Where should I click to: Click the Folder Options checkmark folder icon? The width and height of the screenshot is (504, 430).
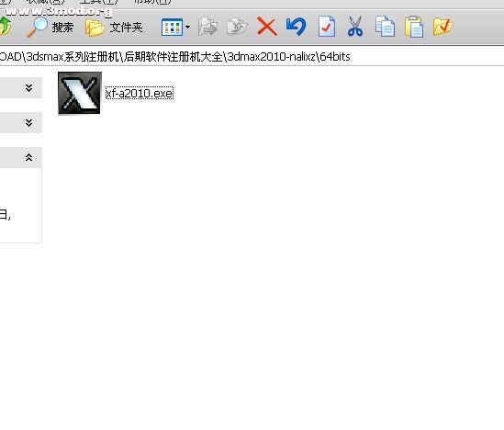coord(442,27)
